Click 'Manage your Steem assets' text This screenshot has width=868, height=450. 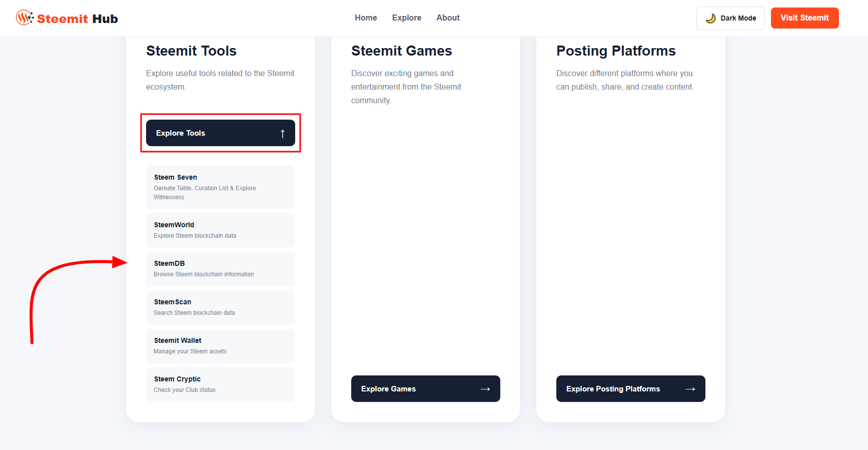click(x=190, y=351)
